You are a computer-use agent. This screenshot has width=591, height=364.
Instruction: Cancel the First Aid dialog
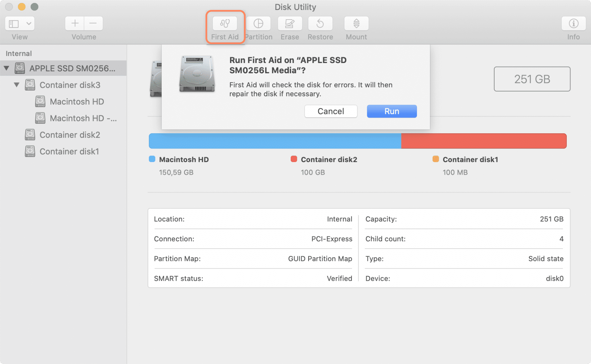330,111
